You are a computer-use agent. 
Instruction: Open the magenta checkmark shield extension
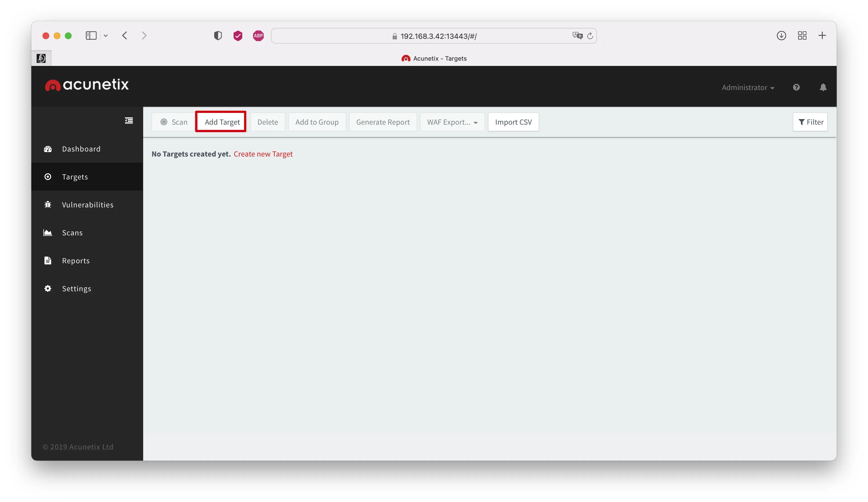[238, 36]
